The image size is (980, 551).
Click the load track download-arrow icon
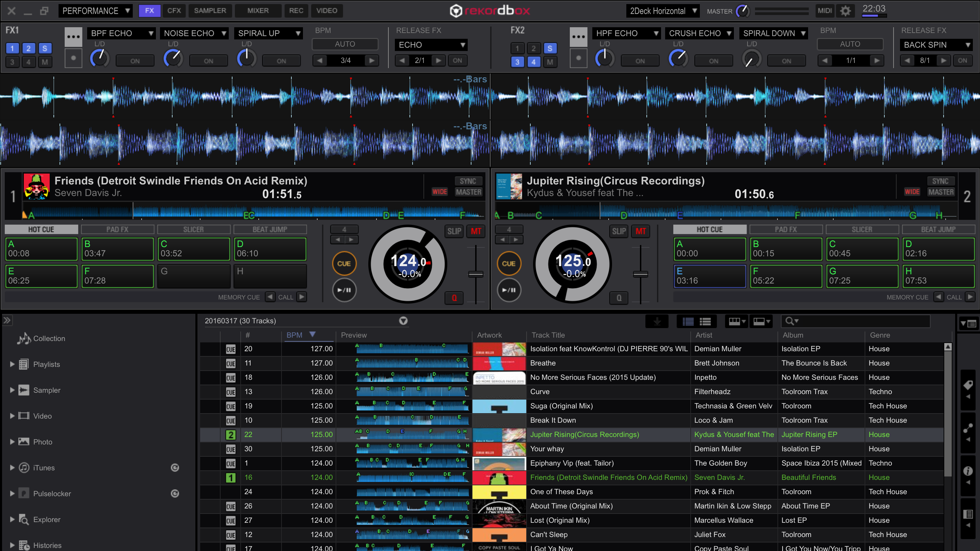pyautogui.click(x=657, y=321)
